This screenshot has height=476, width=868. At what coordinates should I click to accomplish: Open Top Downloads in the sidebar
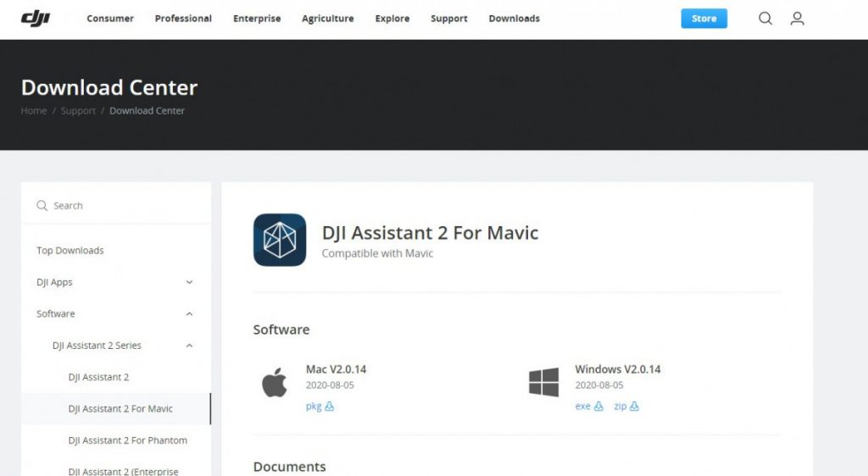pyautogui.click(x=70, y=251)
